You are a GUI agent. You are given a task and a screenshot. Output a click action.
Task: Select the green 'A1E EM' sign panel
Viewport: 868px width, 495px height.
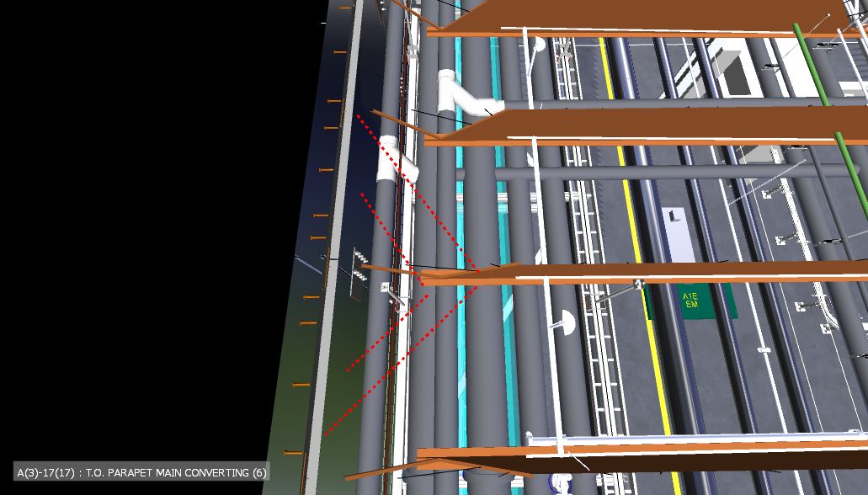point(692,301)
